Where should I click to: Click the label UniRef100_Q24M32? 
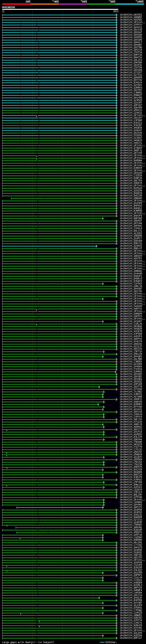tap(131, 246)
